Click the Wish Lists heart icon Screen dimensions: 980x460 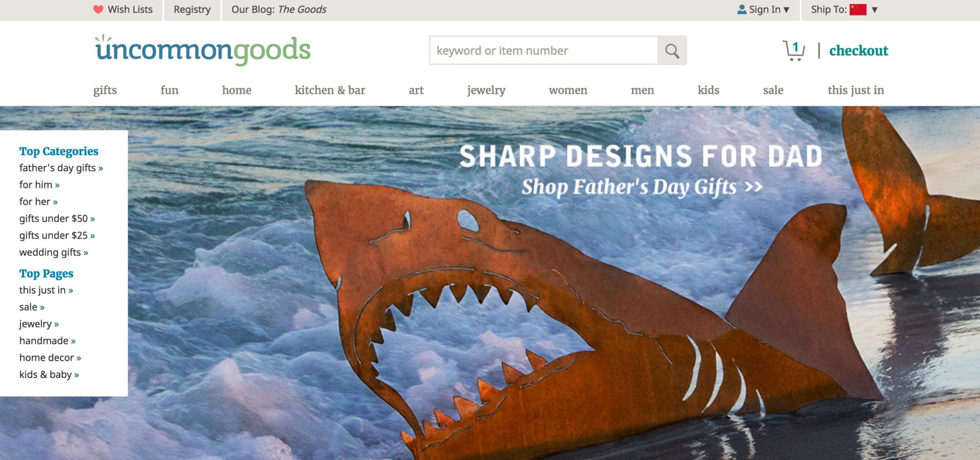tap(99, 10)
